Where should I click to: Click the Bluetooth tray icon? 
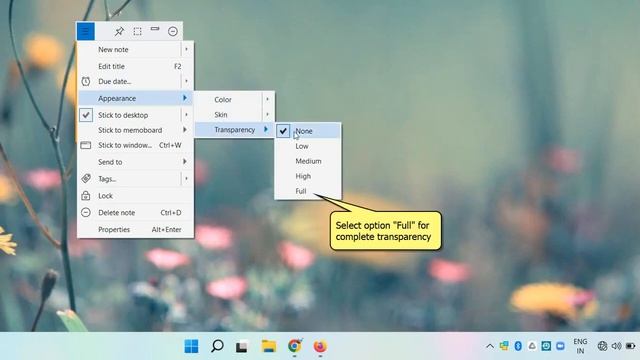pos(518,346)
